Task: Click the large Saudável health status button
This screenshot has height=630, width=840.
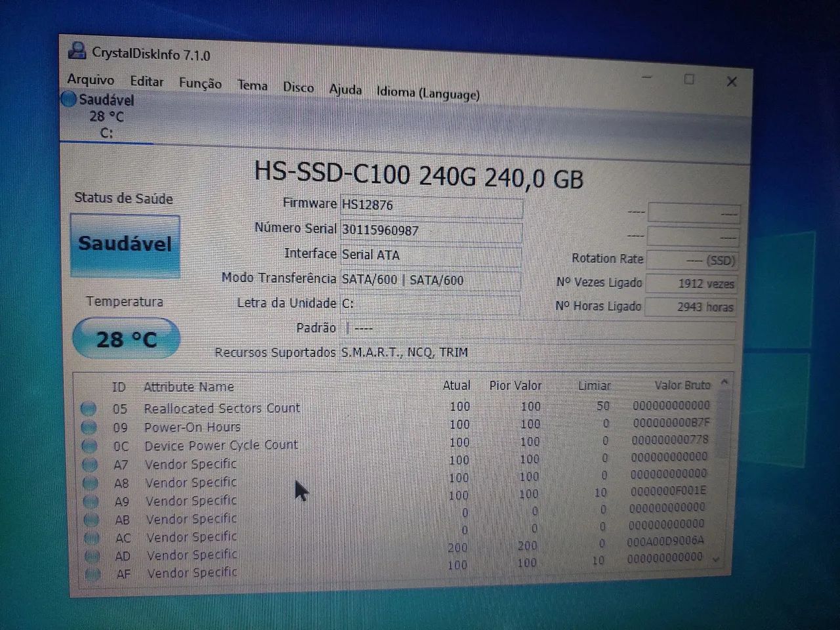Action: click(125, 245)
